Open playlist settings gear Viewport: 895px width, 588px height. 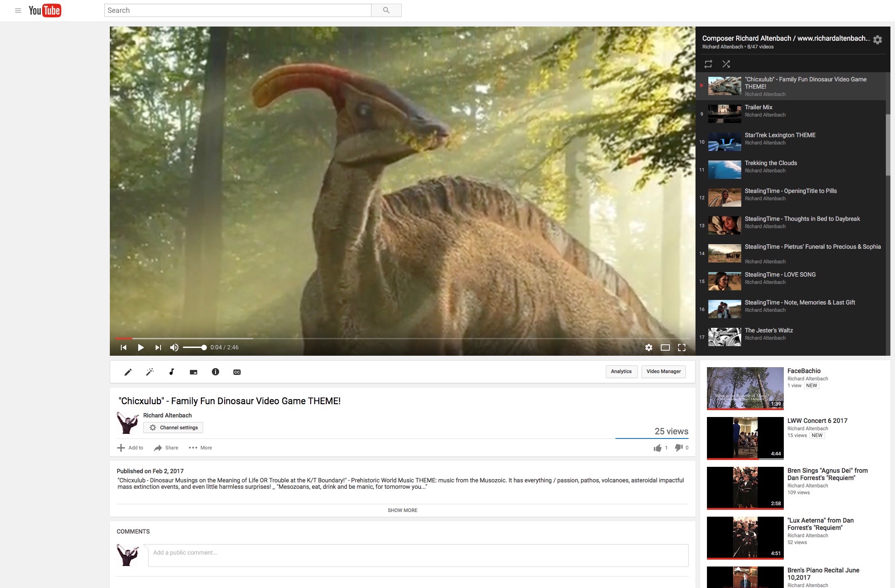(878, 40)
